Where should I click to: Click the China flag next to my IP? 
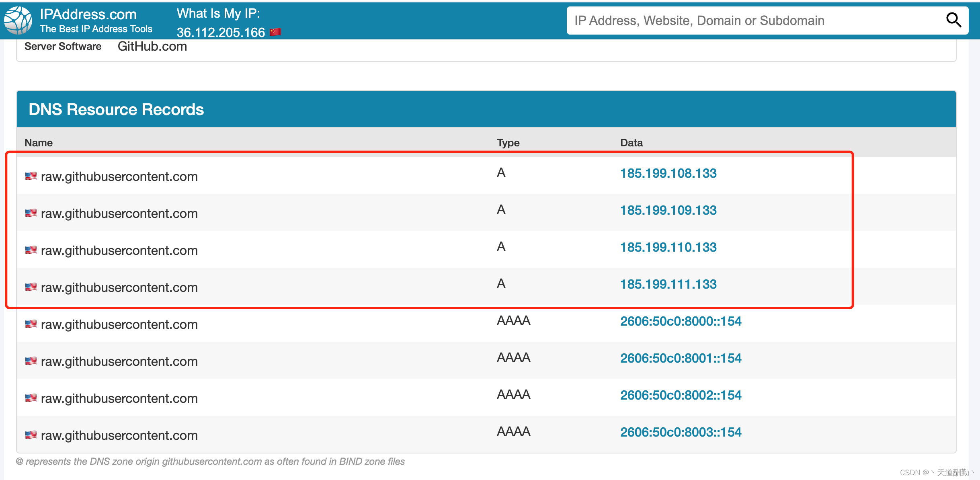pos(275,32)
